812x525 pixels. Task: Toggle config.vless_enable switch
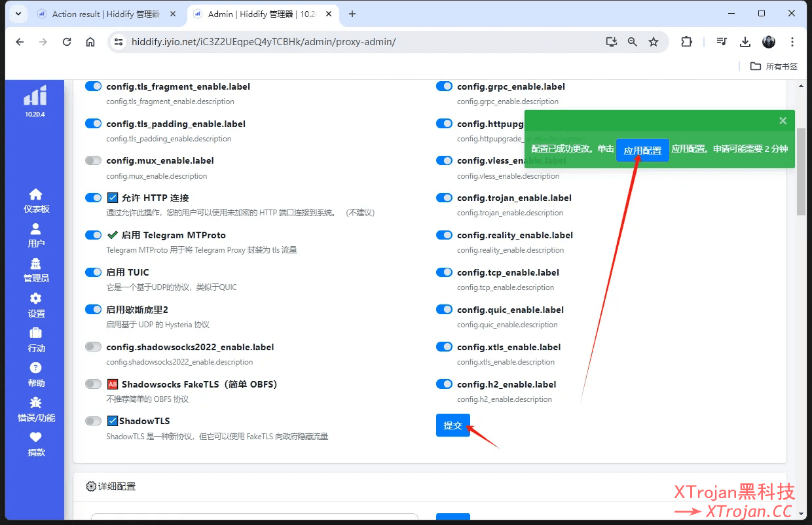[445, 160]
